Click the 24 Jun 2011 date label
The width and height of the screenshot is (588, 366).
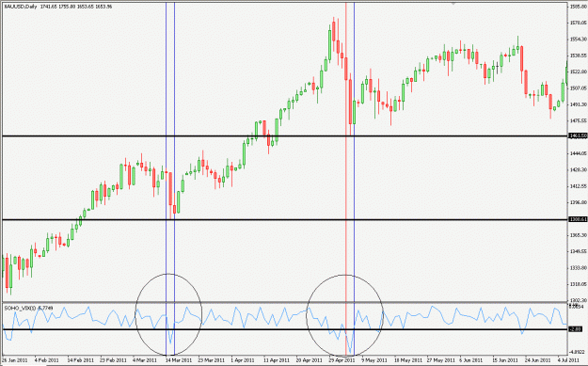coord(538,360)
